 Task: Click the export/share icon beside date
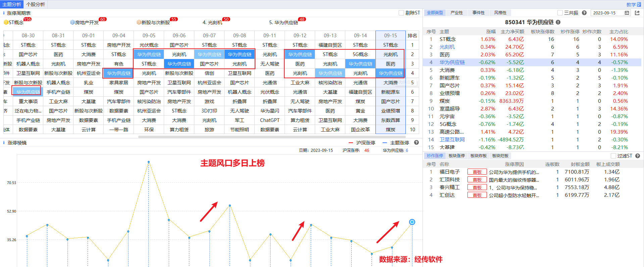637,13
